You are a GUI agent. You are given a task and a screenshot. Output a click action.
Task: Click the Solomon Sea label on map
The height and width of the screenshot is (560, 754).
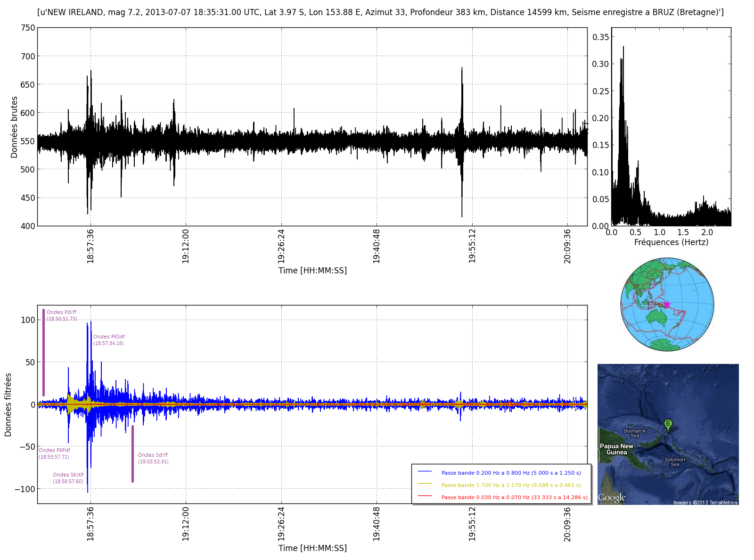point(675,462)
